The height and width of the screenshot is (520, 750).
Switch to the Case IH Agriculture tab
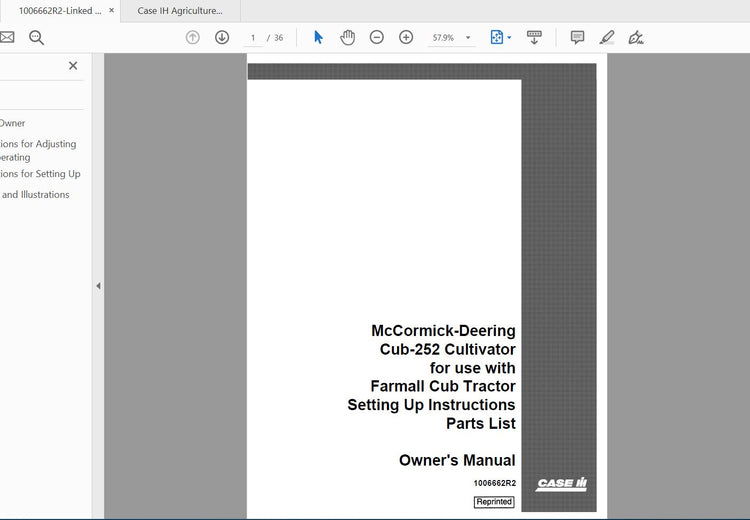click(180, 11)
